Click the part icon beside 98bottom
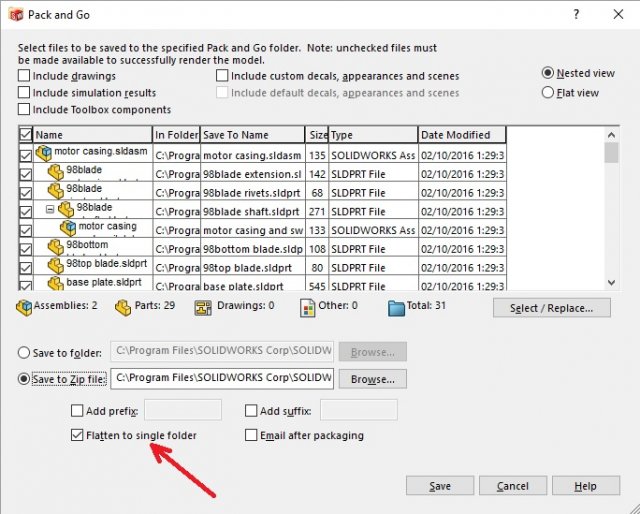The height and width of the screenshot is (514, 640). (x=56, y=247)
